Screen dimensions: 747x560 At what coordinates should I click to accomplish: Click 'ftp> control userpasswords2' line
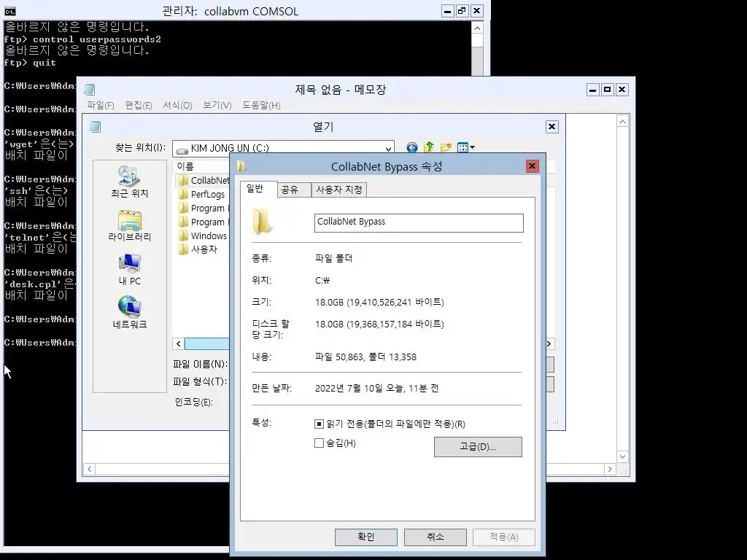click(82, 39)
